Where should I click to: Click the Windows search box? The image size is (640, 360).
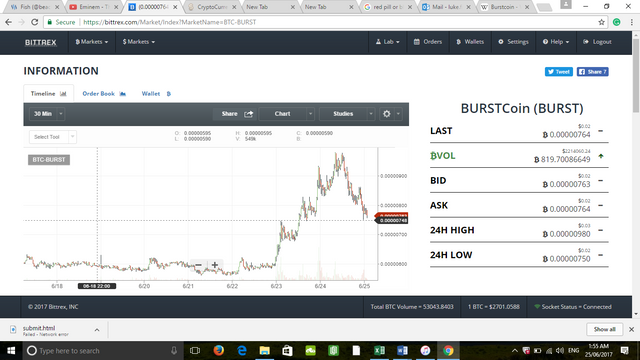102,351
